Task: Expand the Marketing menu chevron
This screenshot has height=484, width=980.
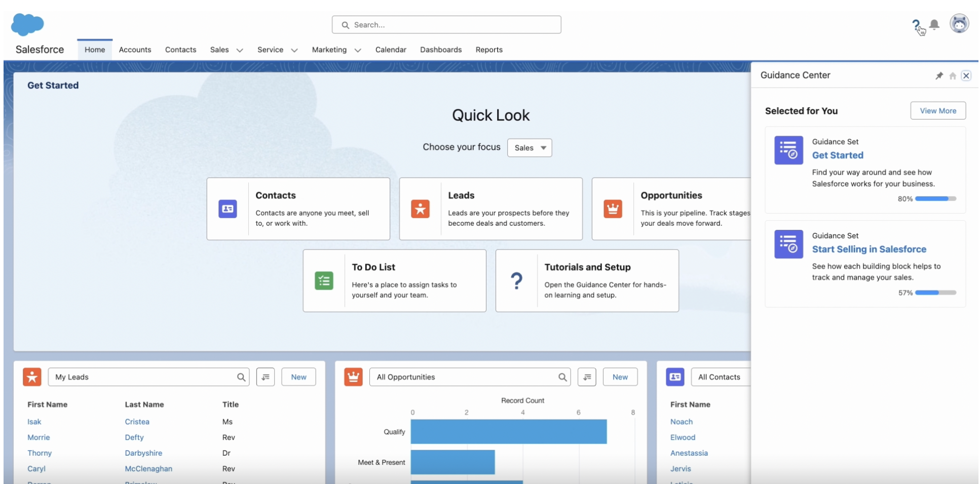Action: (x=358, y=50)
